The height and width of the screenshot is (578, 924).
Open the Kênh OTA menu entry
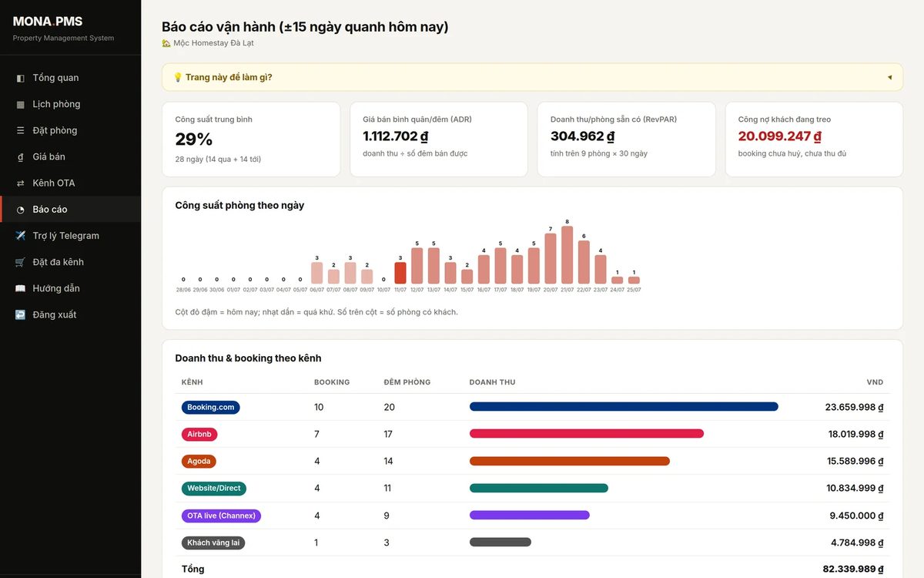[x=70, y=183]
